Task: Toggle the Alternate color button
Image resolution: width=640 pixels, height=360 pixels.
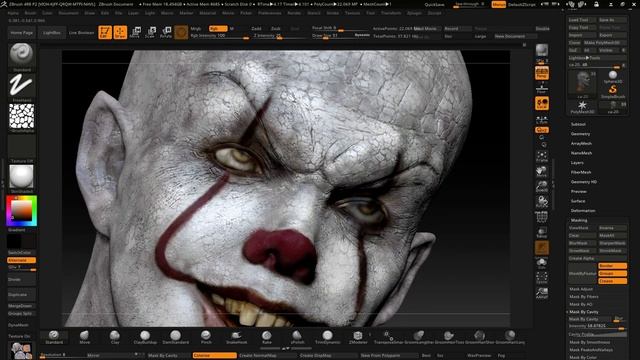Action: pos(22,260)
